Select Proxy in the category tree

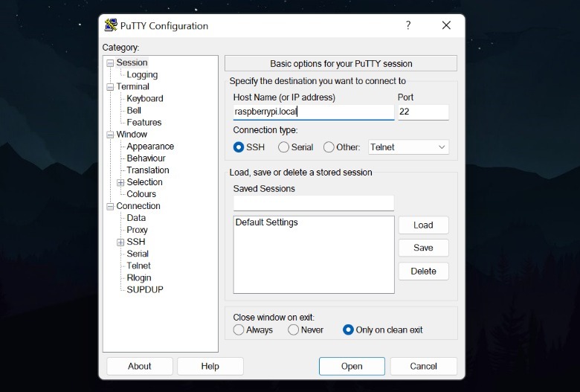[x=137, y=230]
